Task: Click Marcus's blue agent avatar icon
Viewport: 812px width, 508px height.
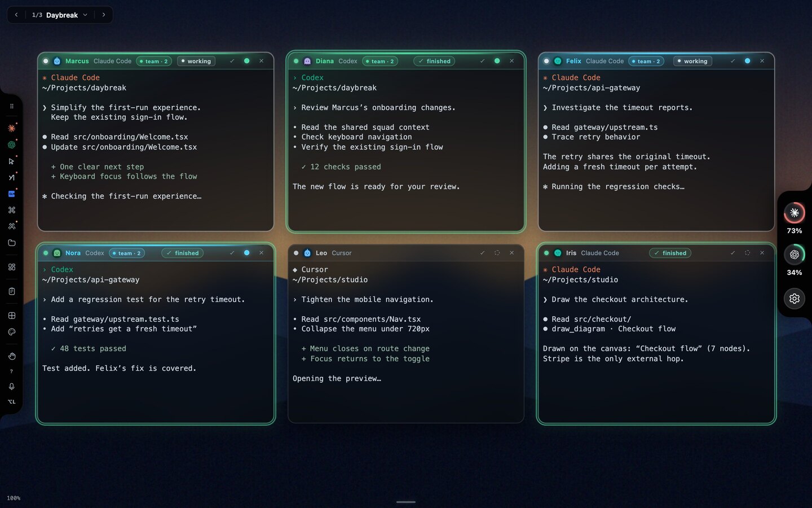Action: pyautogui.click(x=57, y=61)
